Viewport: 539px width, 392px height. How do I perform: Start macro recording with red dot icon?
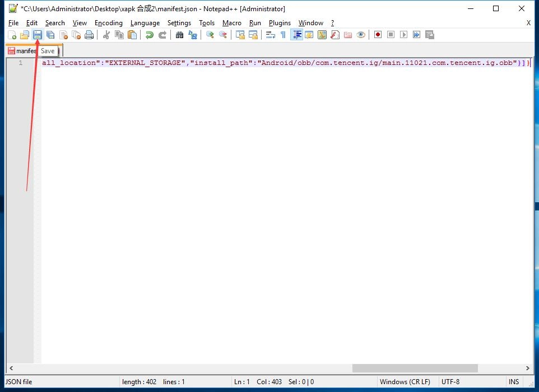point(378,35)
